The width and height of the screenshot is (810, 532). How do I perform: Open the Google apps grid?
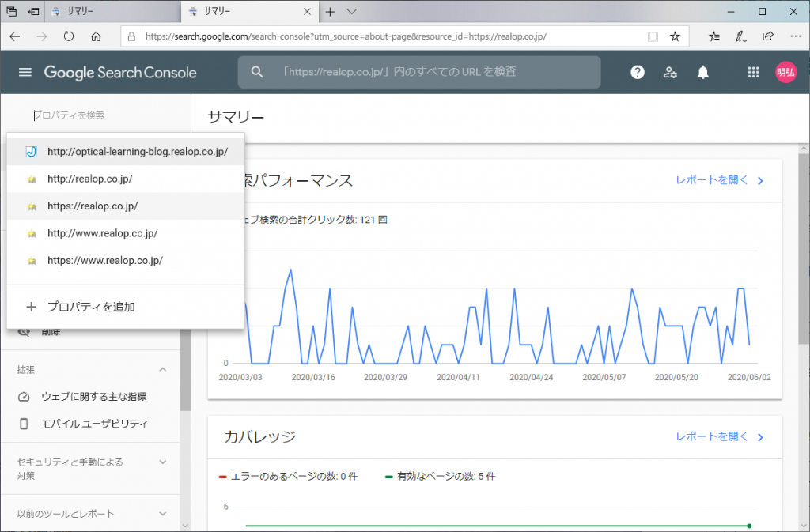(x=753, y=72)
